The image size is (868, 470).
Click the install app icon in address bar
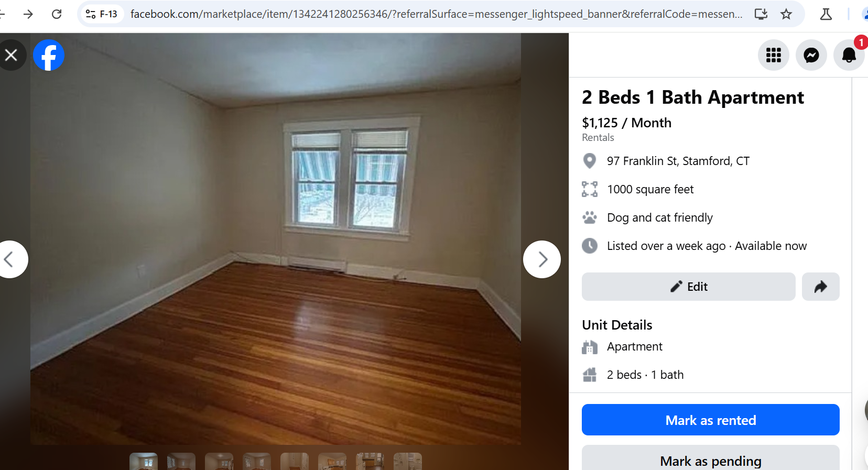click(x=761, y=14)
